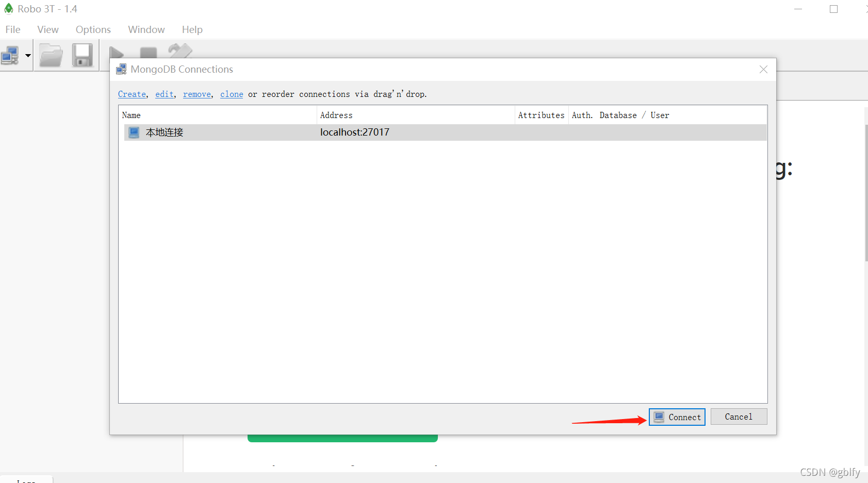Image resolution: width=868 pixels, height=483 pixels.
Task: Maximize the Robo 3T window
Action: click(833, 9)
